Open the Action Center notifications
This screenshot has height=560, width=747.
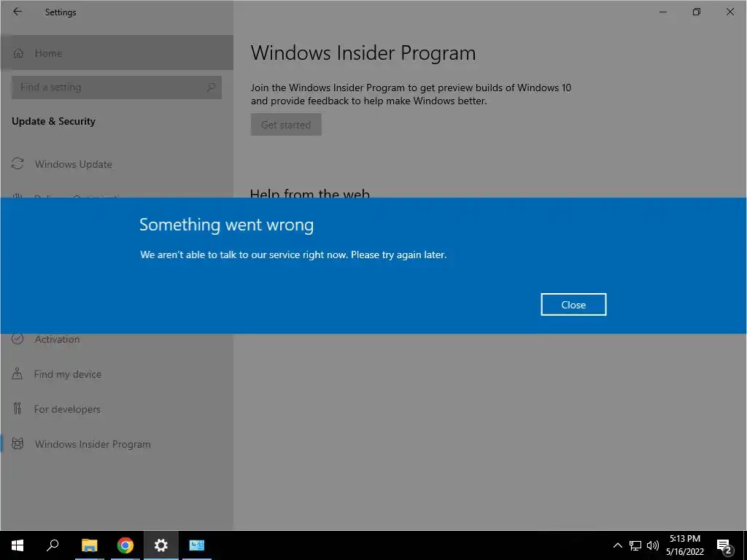click(724, 545)
